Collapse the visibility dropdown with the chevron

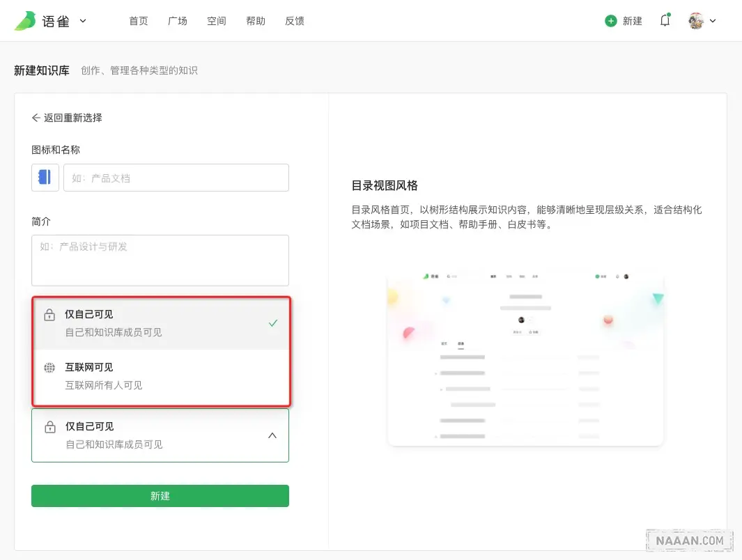[272, 435]
